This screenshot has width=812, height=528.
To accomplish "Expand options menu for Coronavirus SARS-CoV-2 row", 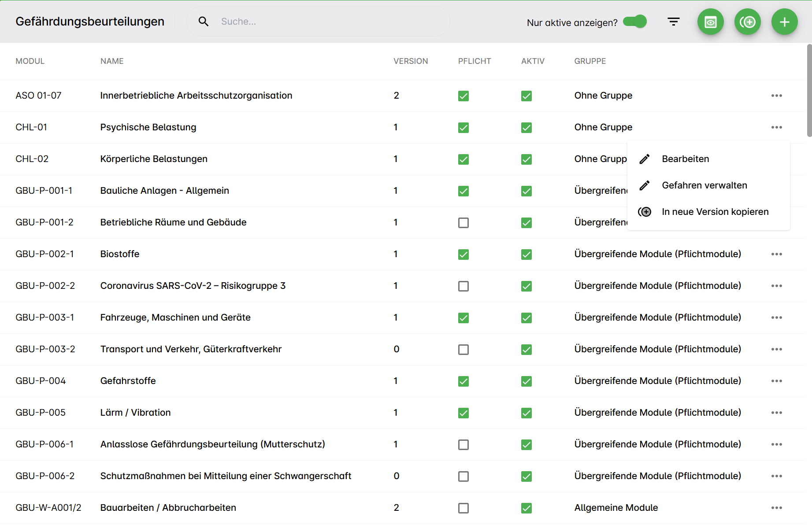I will tap(776, 286).
